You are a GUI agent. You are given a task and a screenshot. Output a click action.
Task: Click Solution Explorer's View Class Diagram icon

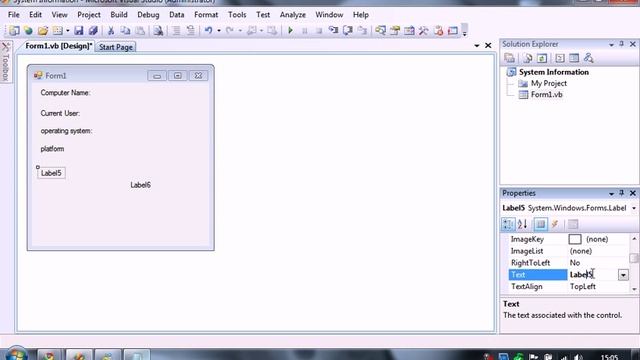click(588, 58)
